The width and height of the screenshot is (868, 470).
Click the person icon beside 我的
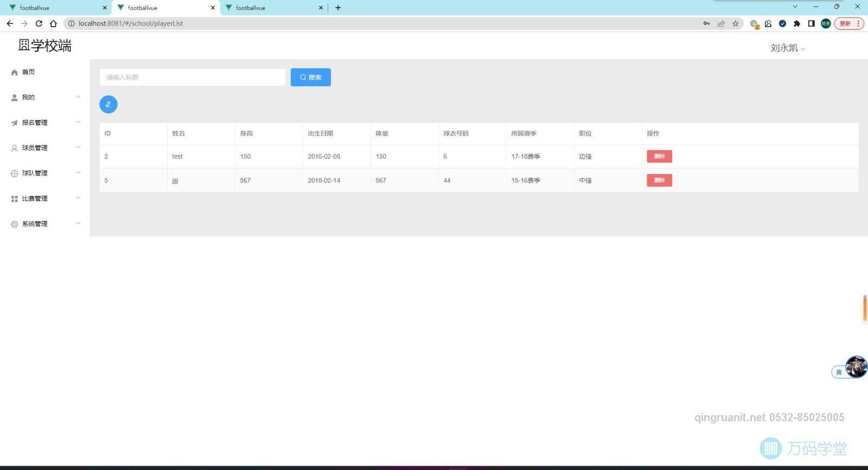coord(15,98)
